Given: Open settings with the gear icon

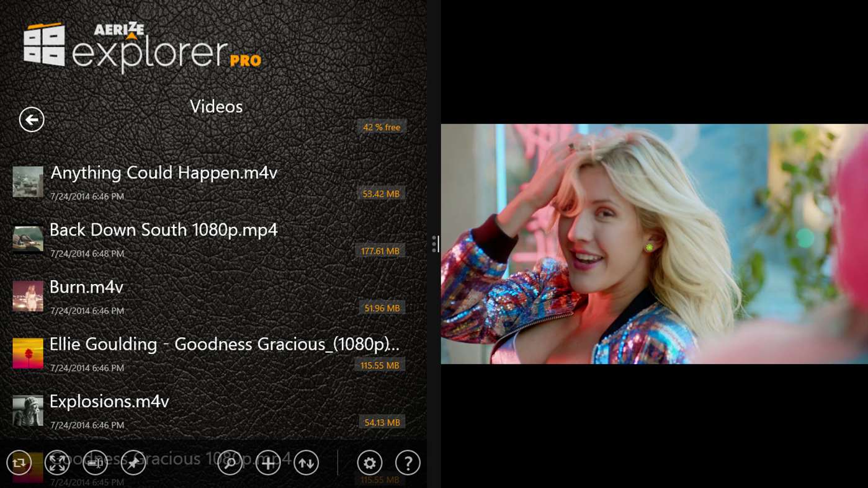Looking at the screenshot, I should [x=370, y=463].
